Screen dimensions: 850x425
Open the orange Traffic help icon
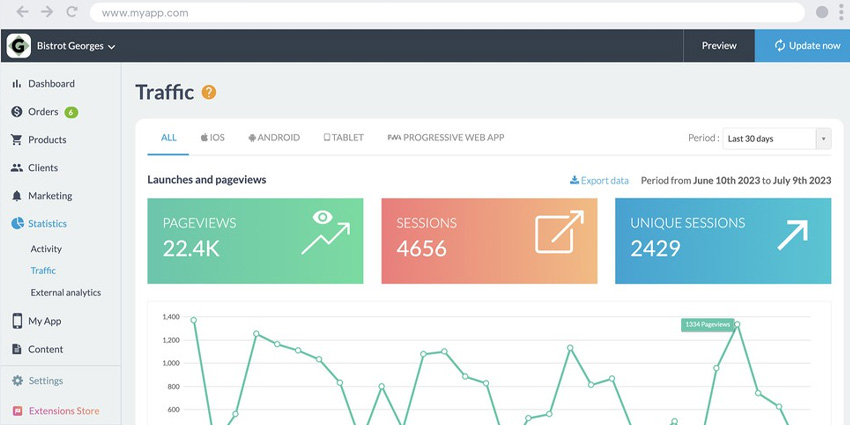(209, 92)
